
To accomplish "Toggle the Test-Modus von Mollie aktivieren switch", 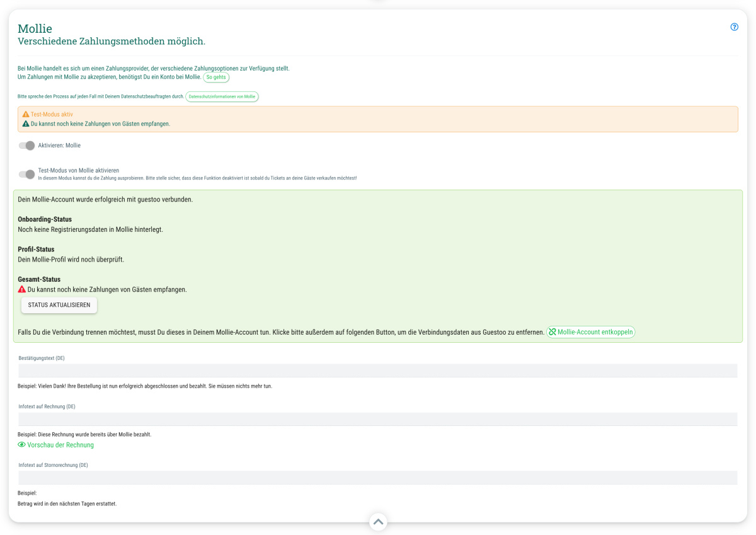I will 26,175.
